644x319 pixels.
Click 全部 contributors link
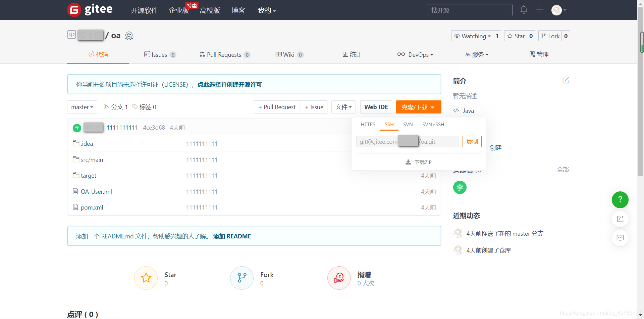tap(563, 170)
